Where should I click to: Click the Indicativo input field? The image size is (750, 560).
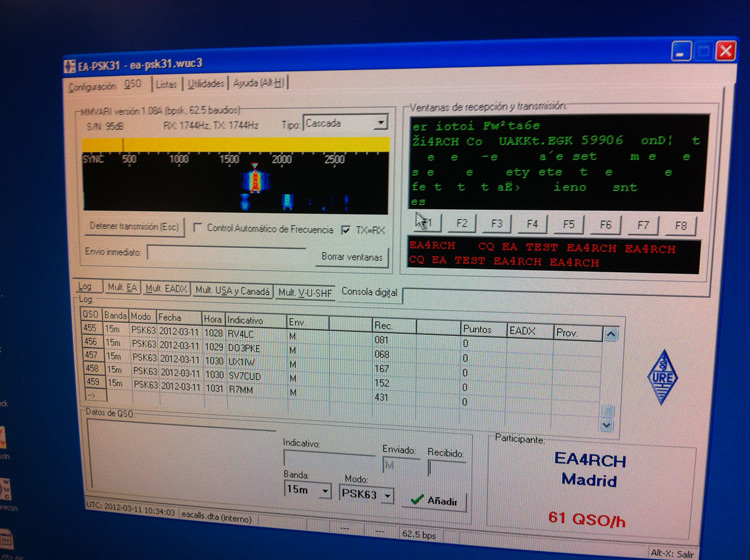point(329,458)
